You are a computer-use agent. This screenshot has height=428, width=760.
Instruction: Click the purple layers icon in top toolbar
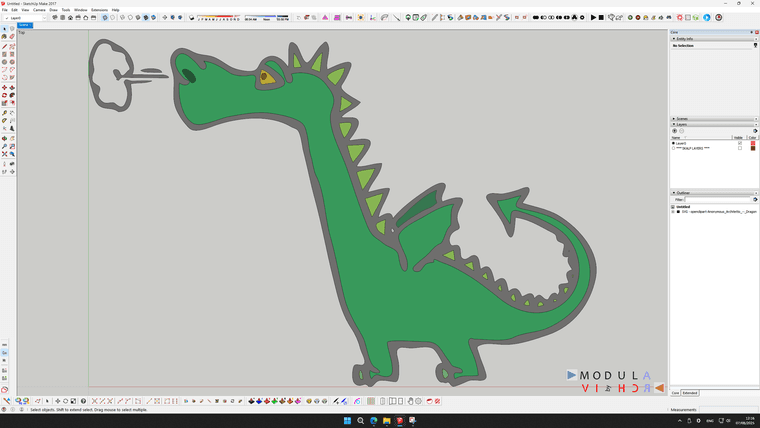click(337, 17)
